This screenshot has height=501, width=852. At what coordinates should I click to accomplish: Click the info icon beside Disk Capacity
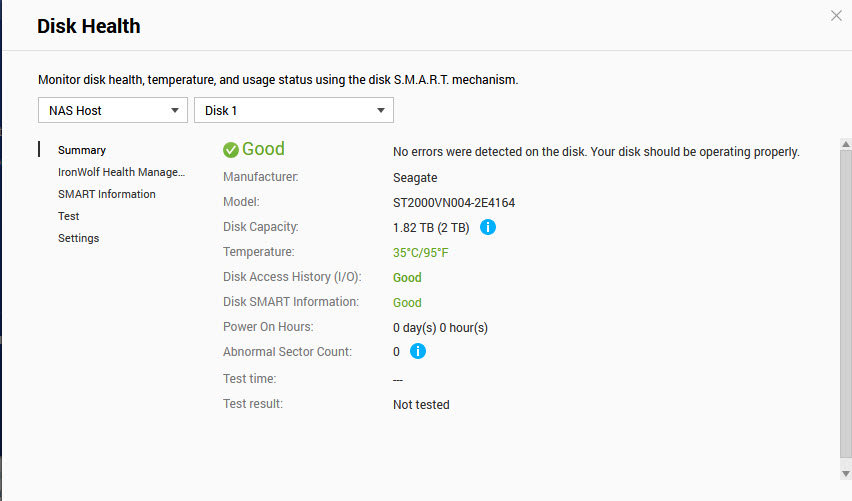point(488,227)
